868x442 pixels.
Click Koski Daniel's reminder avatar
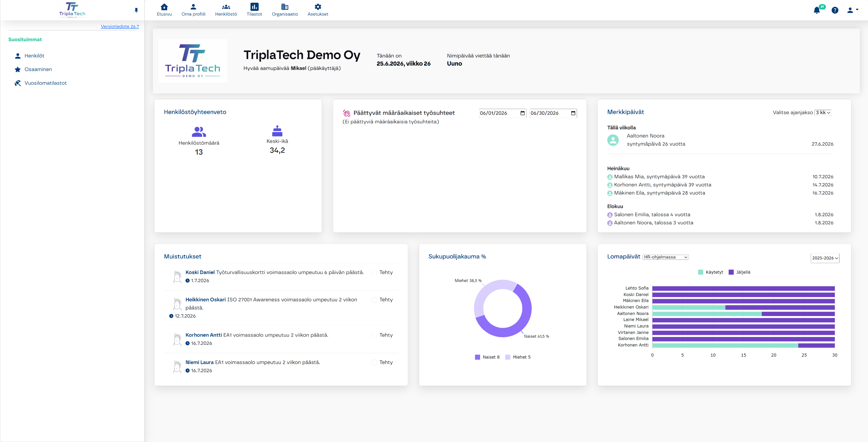(x=177, y=277)
